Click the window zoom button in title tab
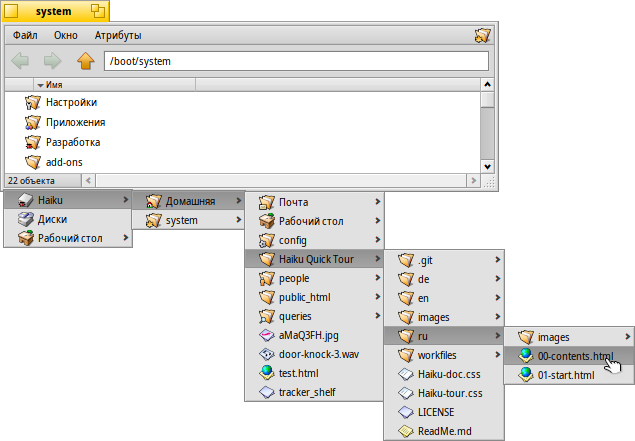The height and width of the screenshot is (441, 635). (98, 12)
